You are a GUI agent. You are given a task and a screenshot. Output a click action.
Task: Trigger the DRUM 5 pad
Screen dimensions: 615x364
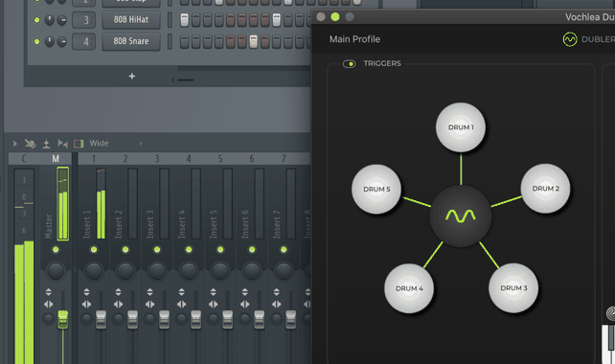[376, 189]
